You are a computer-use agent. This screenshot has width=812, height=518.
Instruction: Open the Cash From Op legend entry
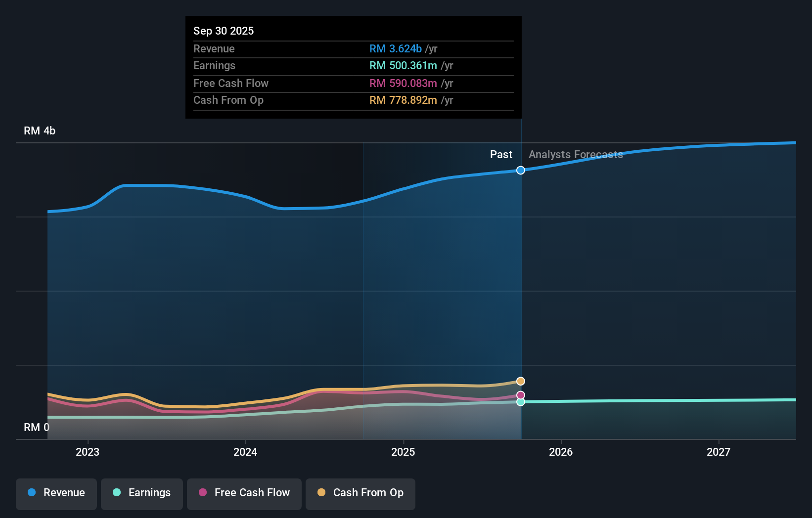[360, 493]
